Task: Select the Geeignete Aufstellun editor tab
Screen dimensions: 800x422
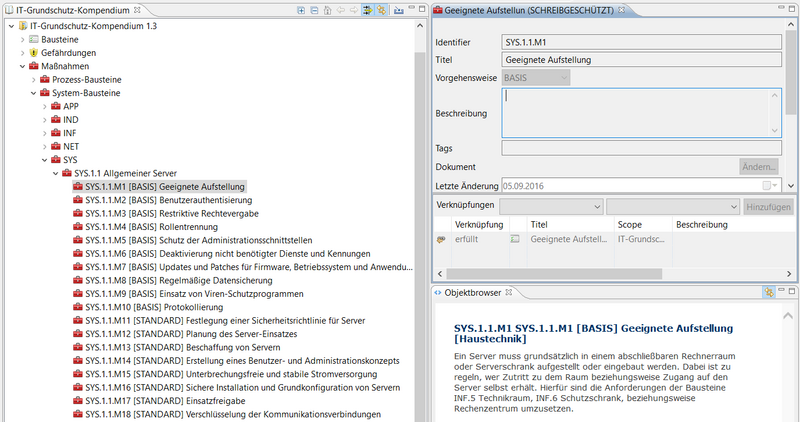Action: point(529,10)
